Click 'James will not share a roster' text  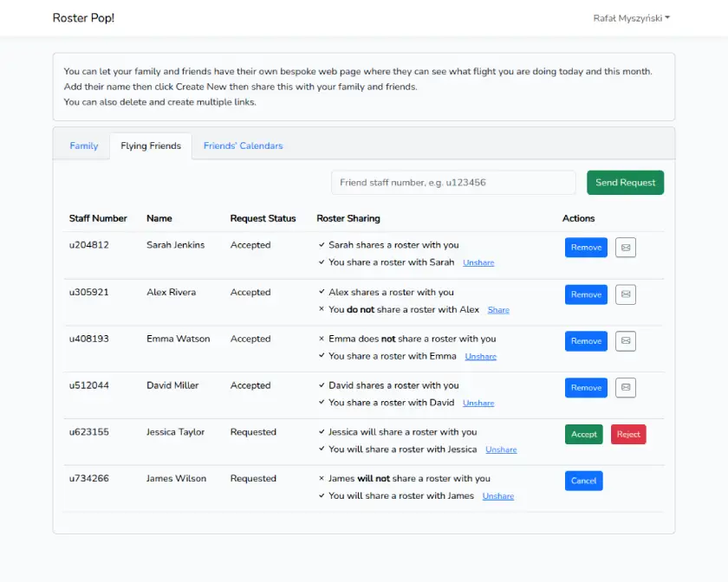coord(409,478)
